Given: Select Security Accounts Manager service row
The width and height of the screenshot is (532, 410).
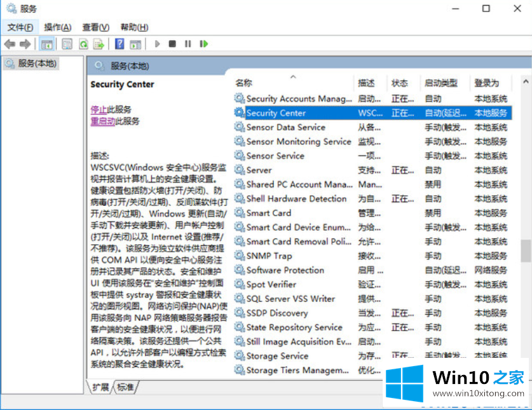Looking at the screenshot, I should [x=372, y=99].
